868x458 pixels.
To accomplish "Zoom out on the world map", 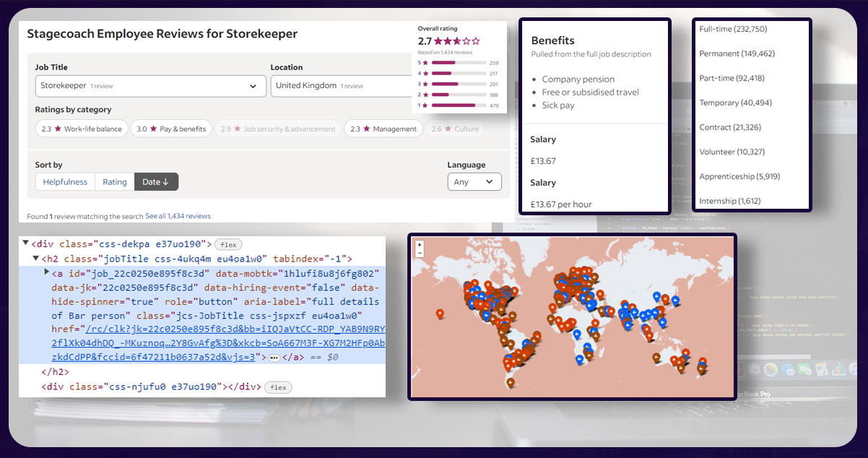I will coord(420,253).
